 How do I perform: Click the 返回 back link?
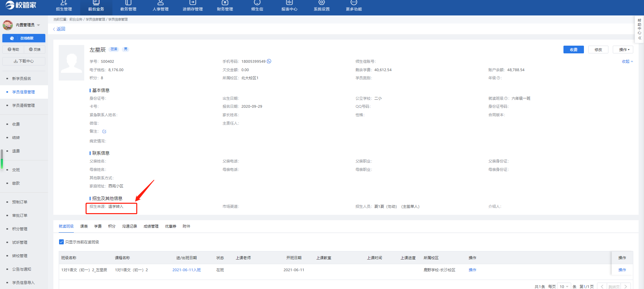[x=59, y=29]
